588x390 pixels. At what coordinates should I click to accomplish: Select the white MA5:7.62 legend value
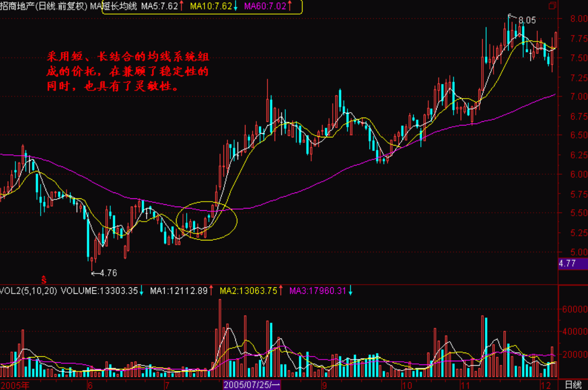(159, 6)
